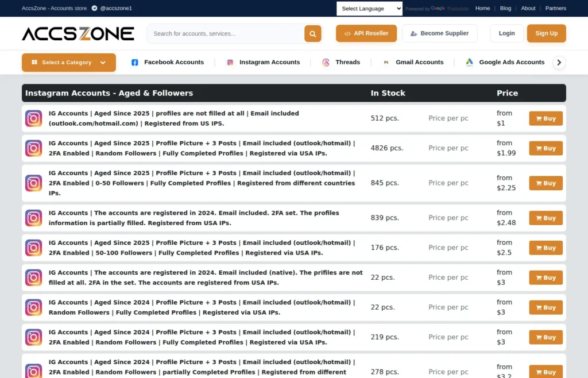
Task: Open the Telegram @accszone1 link
Action: coord(112,8)
